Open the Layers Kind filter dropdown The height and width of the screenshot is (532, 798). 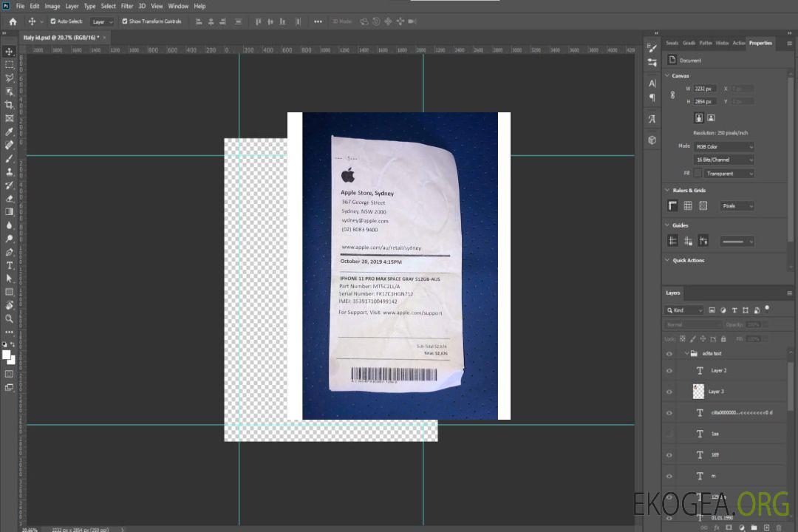click(684, 310)
